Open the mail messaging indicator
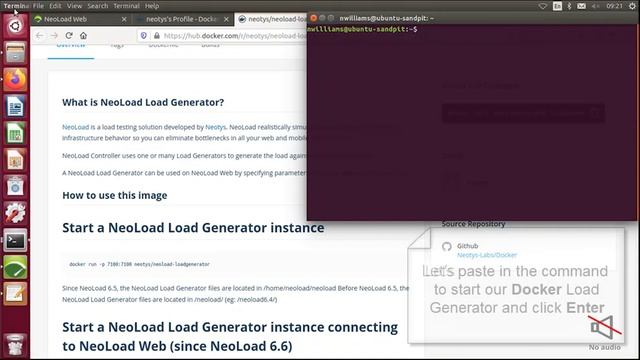Viewport: 640px width, 360px height. (582, 6)
